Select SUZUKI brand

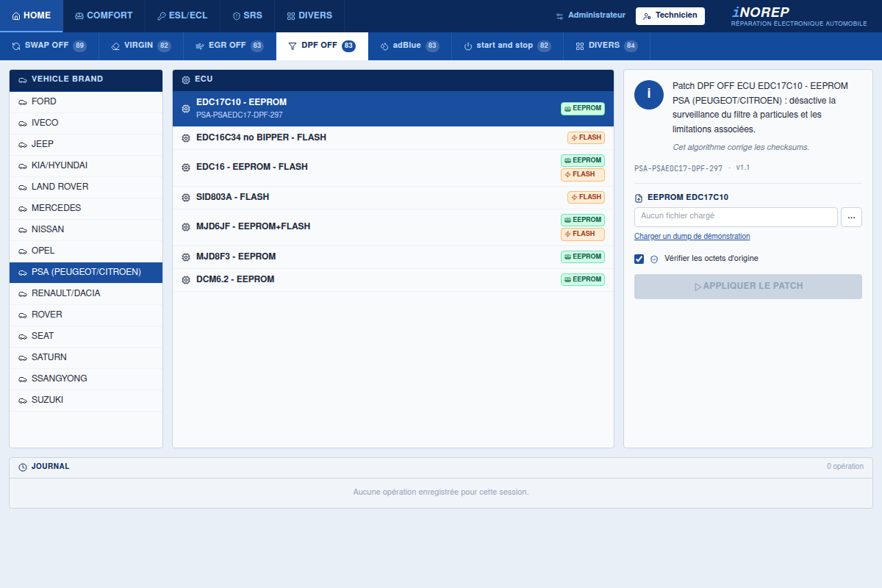[x=86, y=401]
